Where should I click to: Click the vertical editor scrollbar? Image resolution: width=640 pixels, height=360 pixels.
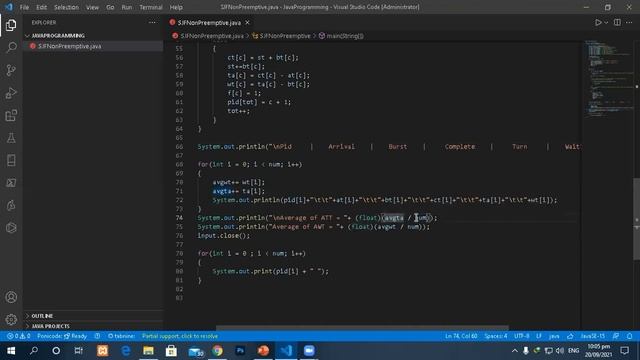tap(636, 218)
